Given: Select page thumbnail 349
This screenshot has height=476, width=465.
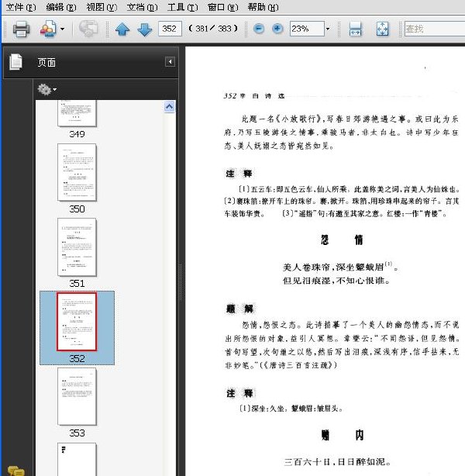Looking at the screenshot, I should point(77,113).
